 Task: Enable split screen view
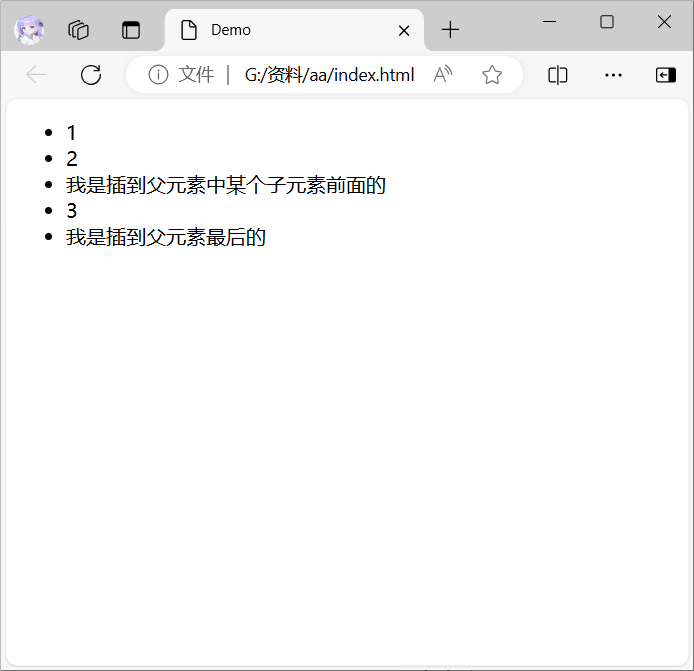pyautogui.click(x=558, y=75)
